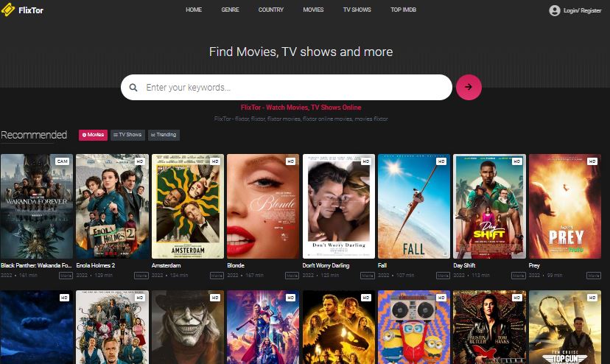Open TOP IMDB page
This screenshot has height=364, width=610.
403,10
